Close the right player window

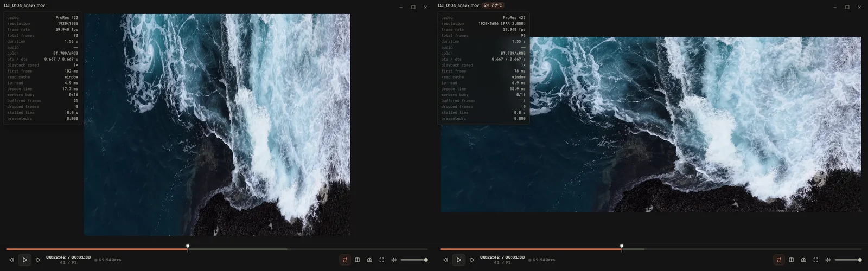[859, 7]
